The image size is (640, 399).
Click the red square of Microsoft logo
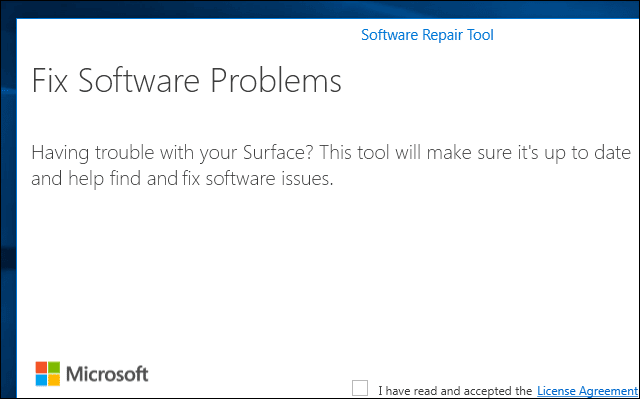click(41, 367)
